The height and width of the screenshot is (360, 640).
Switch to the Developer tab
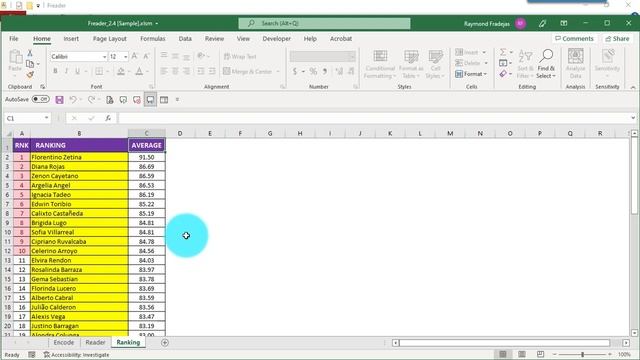click(x=276, y=39)
